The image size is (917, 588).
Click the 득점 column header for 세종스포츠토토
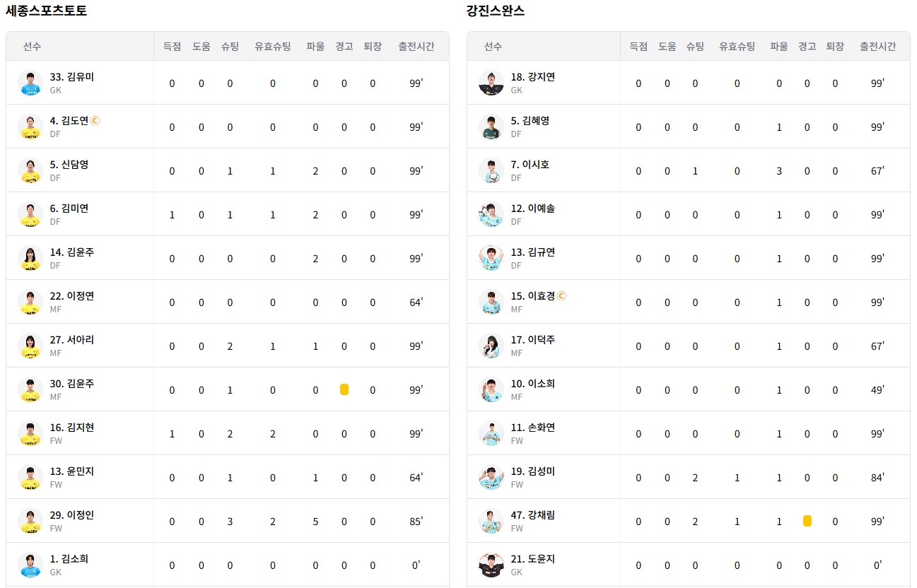coord(172,47)
